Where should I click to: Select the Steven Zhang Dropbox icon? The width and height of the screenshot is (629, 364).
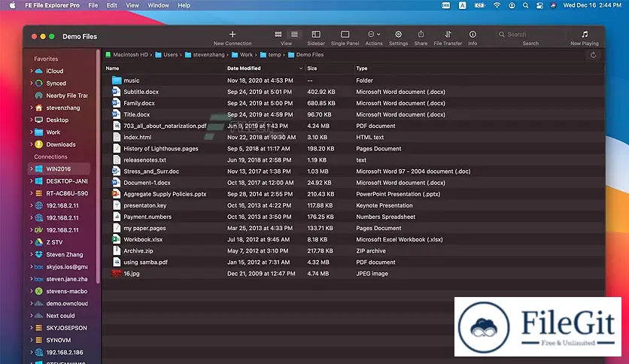tap(39, 254)
